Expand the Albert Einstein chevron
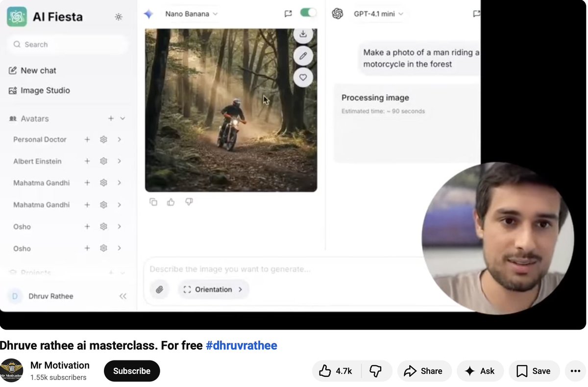The width and height of the screenshot is (588, 387). pyautogui.click(x=119, y=161)
